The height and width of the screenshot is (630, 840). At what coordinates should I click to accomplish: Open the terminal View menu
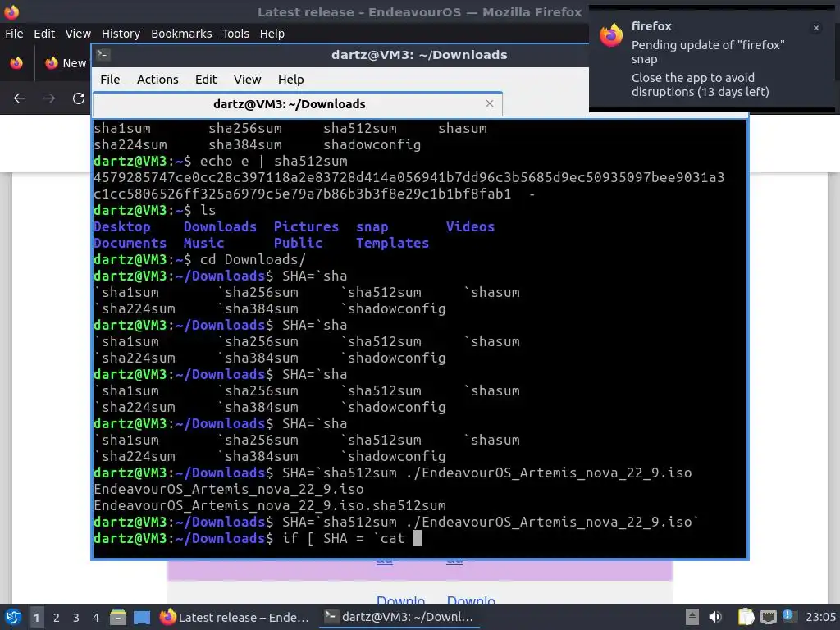(x=247, y=80)
